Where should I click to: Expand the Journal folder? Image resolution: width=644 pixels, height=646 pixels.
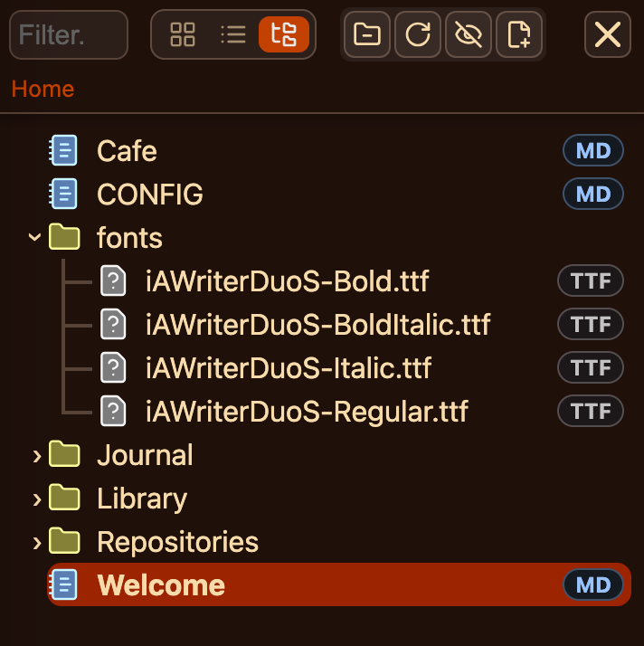pos(36,455)
